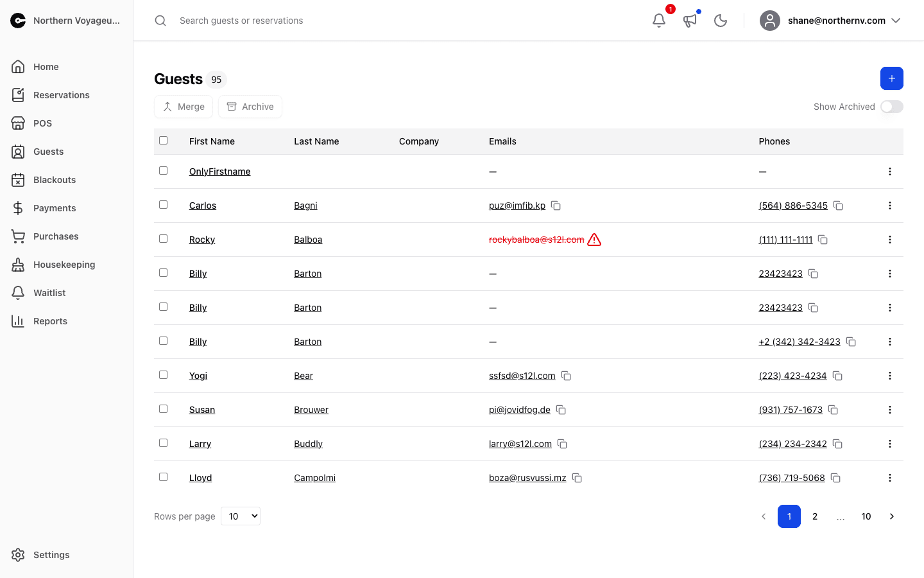Image resolution: width=924 pixels, height=578 pixels.
Task: Switch to dark mode moon icon
Action: click(x=721, y=21)
